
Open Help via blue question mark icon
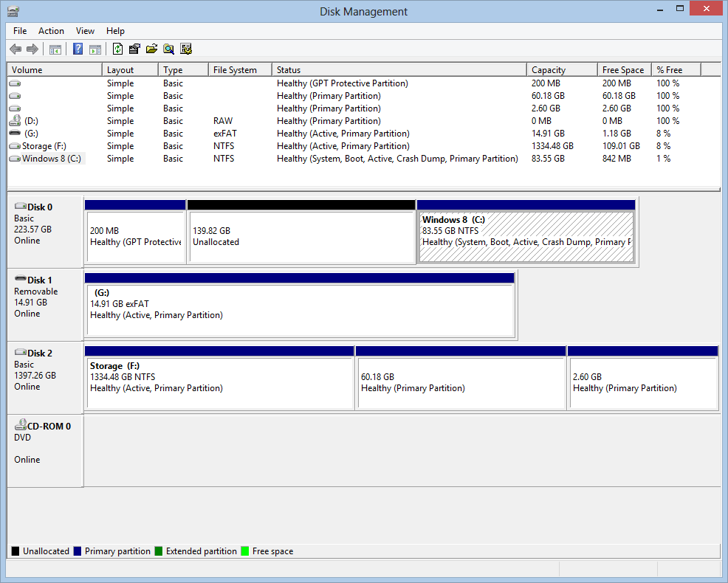pos(78,49)
